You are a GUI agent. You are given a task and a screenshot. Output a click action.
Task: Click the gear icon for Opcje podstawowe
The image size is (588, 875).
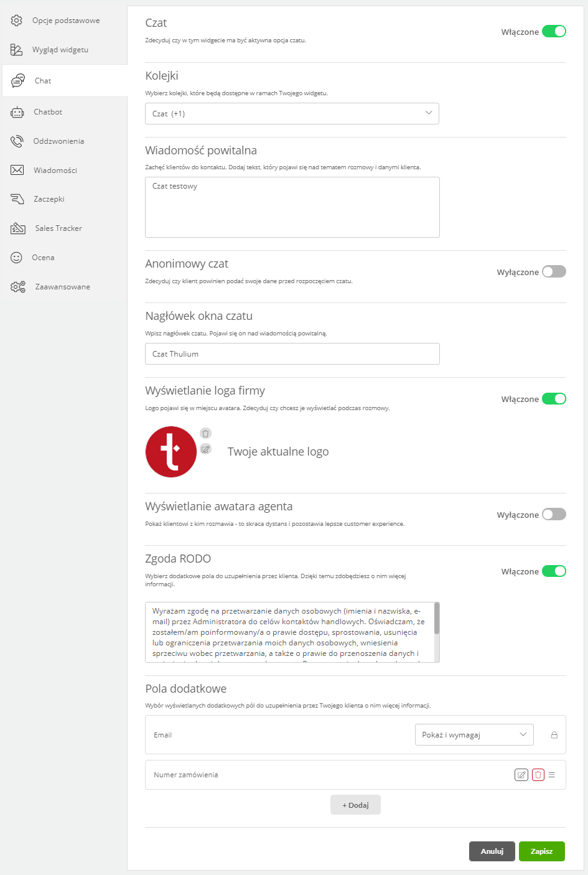pos(17,21)
